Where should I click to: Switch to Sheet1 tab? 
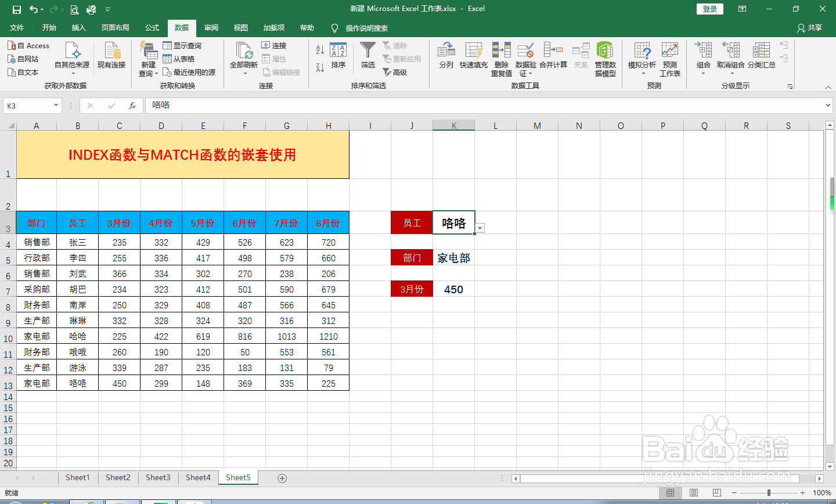pyautogui.click(x=78, y=477)
